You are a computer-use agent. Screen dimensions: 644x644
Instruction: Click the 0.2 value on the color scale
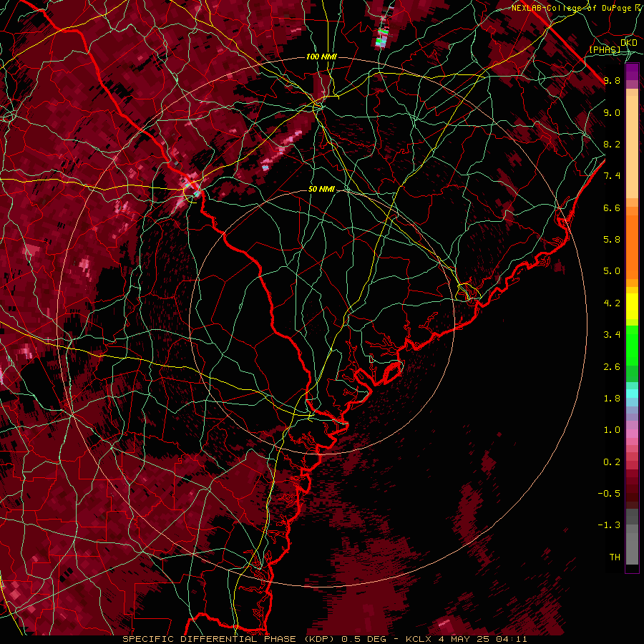tap(612, 462)
